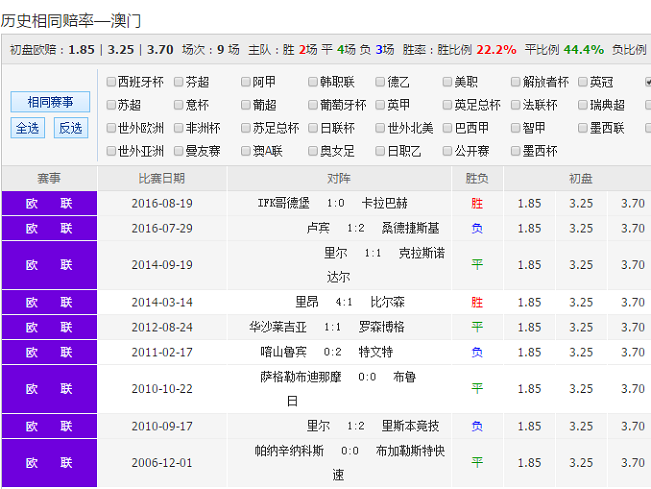
Task: Click the 比赛日期 column header
Action: click(162, 178)
